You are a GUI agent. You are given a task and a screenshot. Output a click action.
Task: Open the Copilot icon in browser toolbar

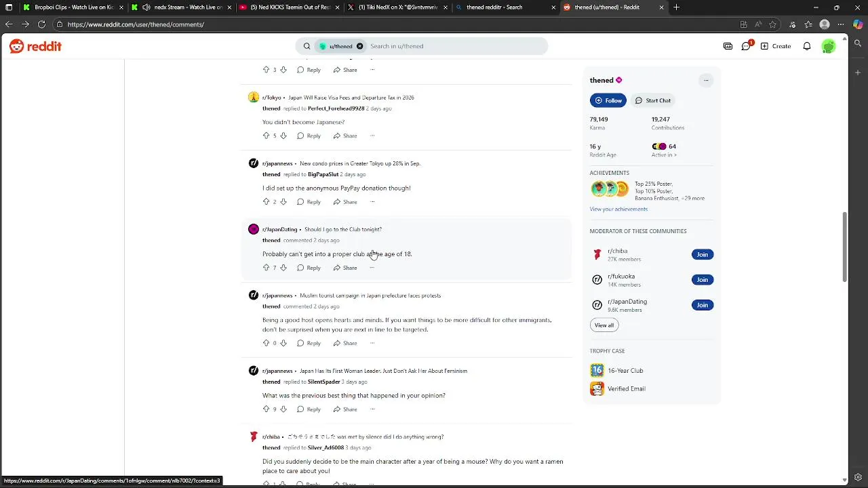[x=858, y=24]
